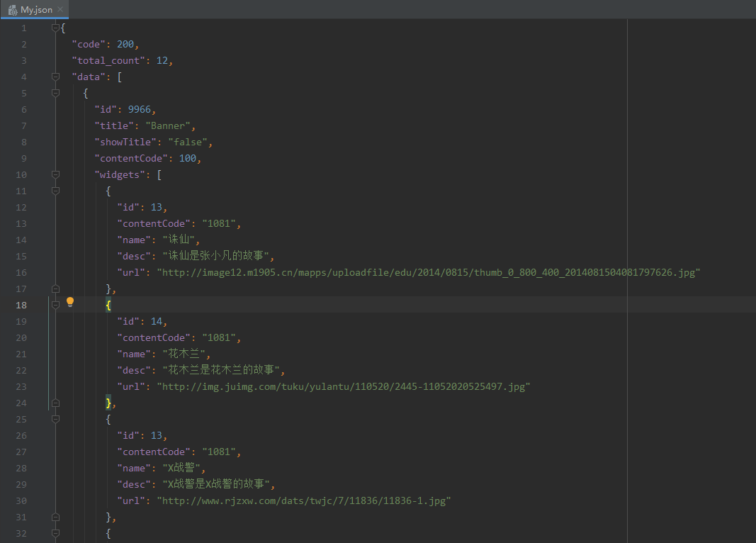This screenshot has width=756, height=543.
Task: Click the highlighted opening brace on line 18
Action: (x=108, y=306)
